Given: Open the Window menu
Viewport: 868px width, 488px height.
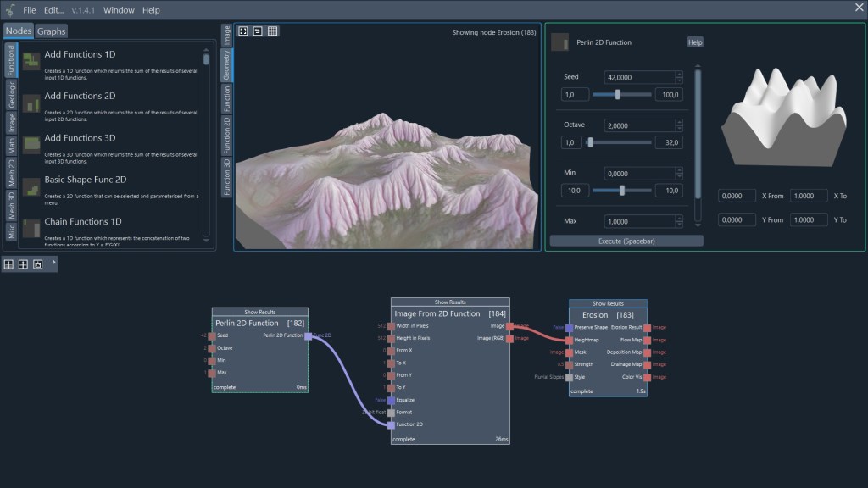Looking at the screenshot, I should (119, 10).
